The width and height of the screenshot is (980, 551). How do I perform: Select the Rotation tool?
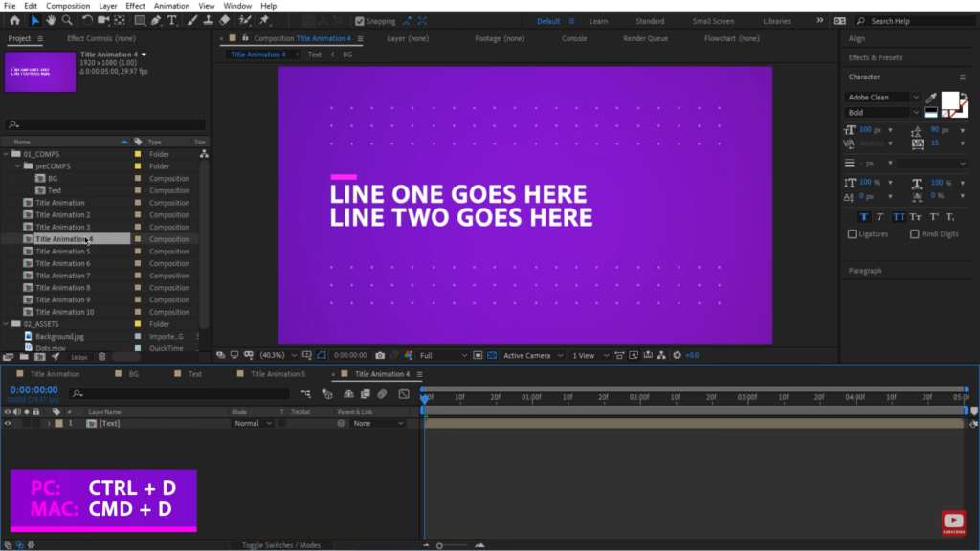point(87,21)
